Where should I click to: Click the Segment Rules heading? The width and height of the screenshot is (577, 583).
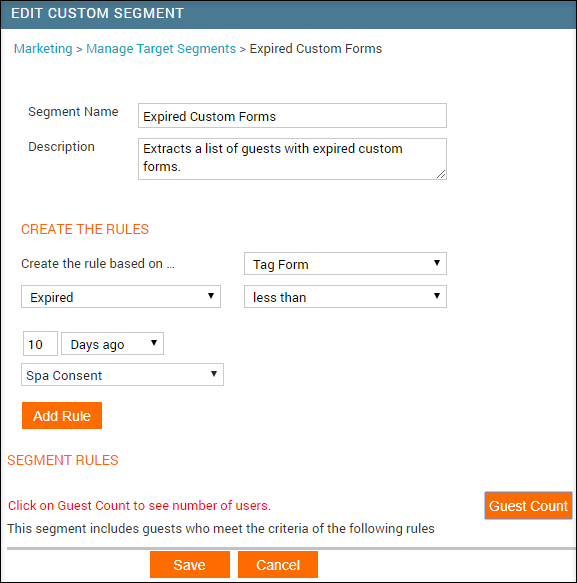point(63,460)
